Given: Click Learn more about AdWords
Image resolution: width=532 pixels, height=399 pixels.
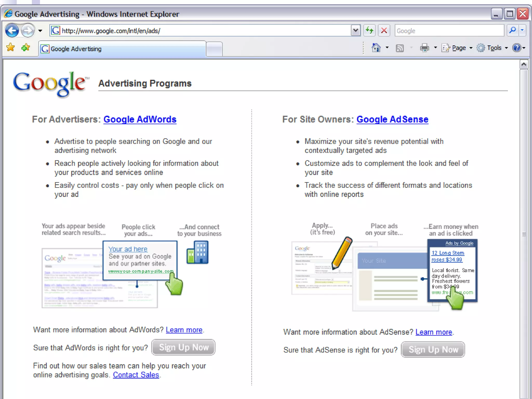Looking at the screenshot, I should [x=184, y=330].
